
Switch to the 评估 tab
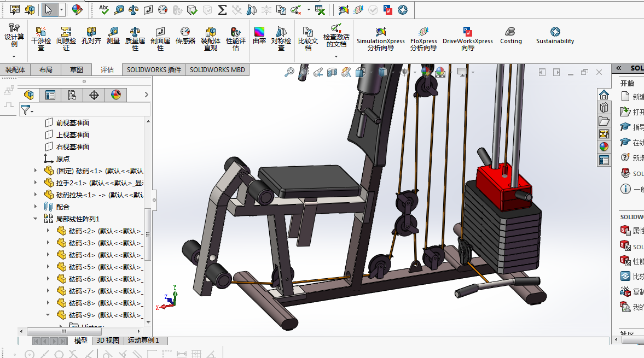[x=107, y=70]
